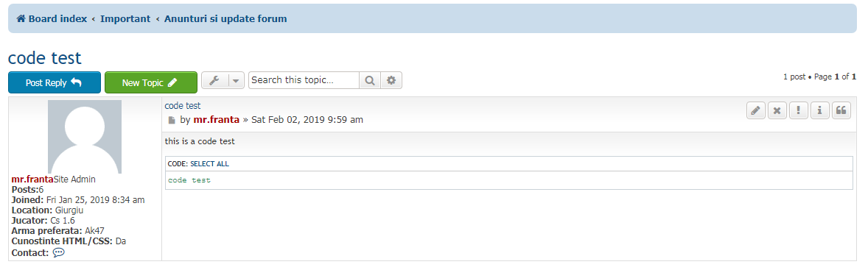Viewport: 868px width, 270px height.
Task: Open post information icon
Action: click(x=820, y=110)
